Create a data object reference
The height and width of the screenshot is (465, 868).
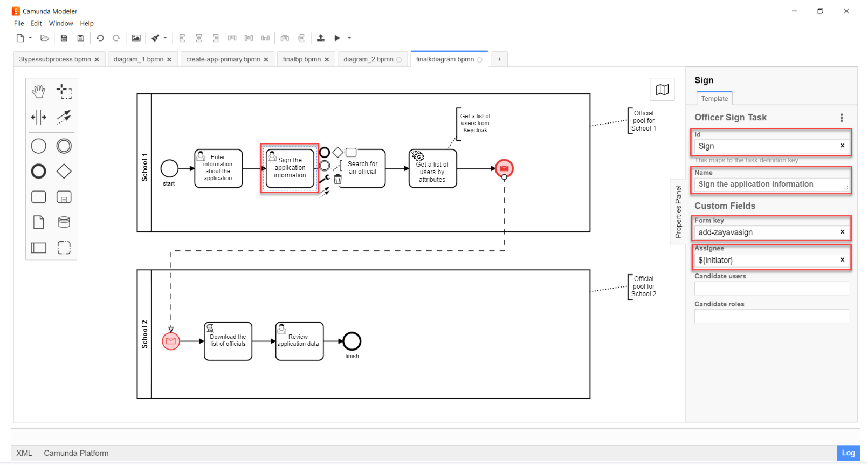click(x=38, y=222)
